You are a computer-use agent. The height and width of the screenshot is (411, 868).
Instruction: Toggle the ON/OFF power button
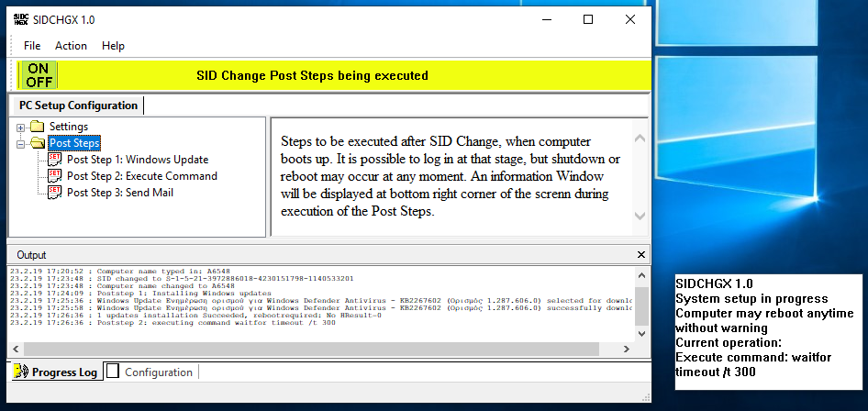pos(39,75)
